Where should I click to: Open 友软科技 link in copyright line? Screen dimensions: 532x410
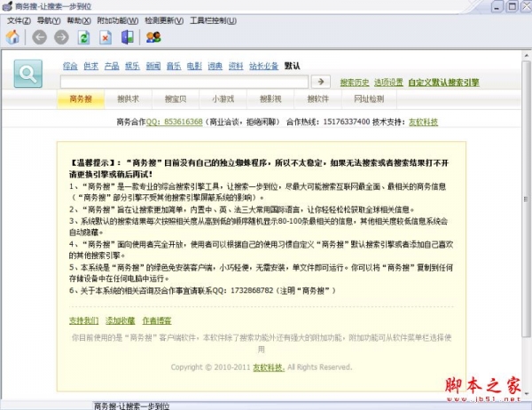[269, 367]
